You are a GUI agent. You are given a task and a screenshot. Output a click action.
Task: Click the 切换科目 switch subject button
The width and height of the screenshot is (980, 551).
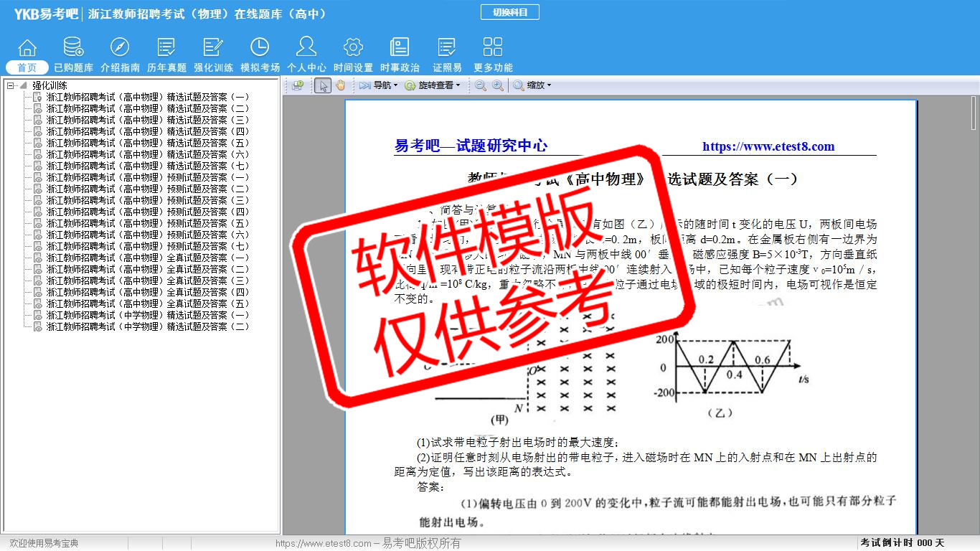[509, 12]
